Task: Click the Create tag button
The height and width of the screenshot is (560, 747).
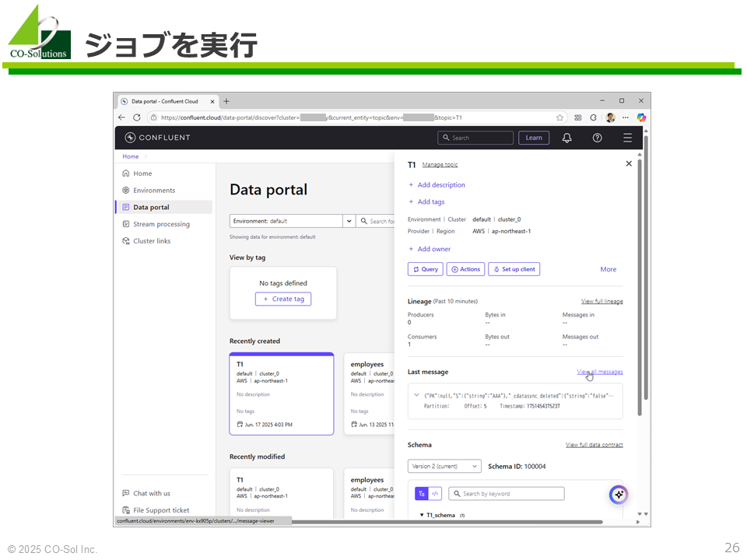Action: (x=283, y=299)
